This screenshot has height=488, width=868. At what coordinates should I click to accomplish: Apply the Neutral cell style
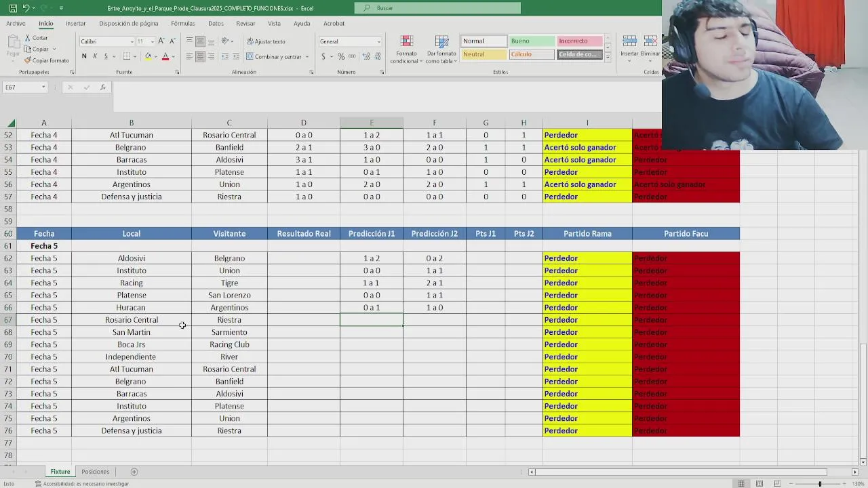coord(484,54)
